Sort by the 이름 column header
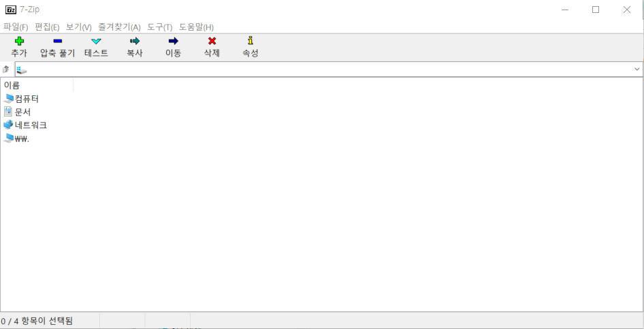Viewport: 644px width, 329px height. pyautogui.click(x=37, y=85)
